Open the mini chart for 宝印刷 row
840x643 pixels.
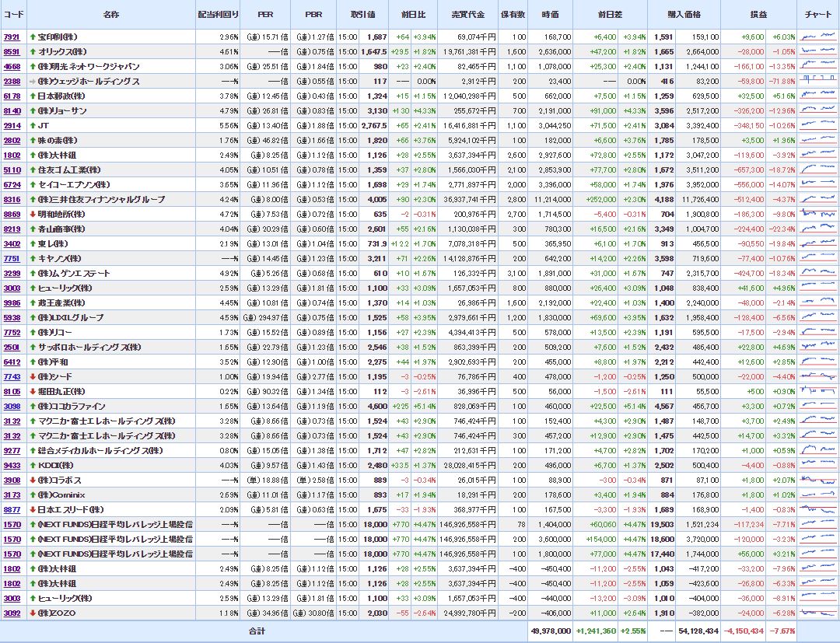817,37
